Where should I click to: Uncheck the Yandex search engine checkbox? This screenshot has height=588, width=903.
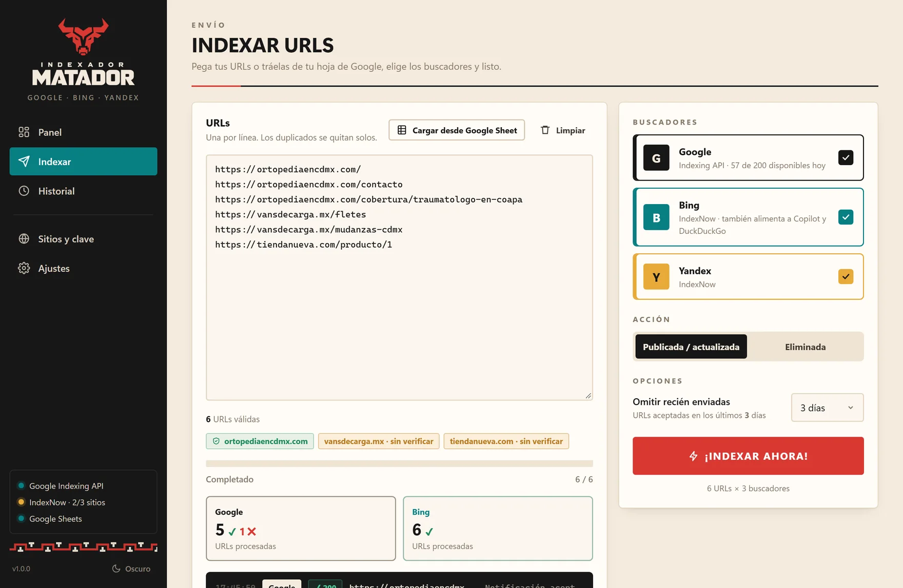[846, 276]
